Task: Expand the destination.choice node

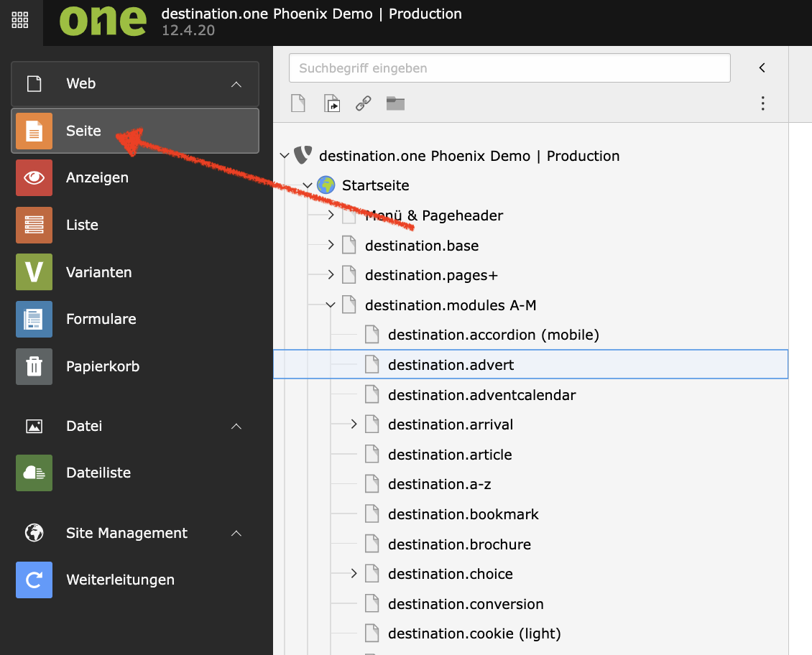Action: (x=354, y=573)
